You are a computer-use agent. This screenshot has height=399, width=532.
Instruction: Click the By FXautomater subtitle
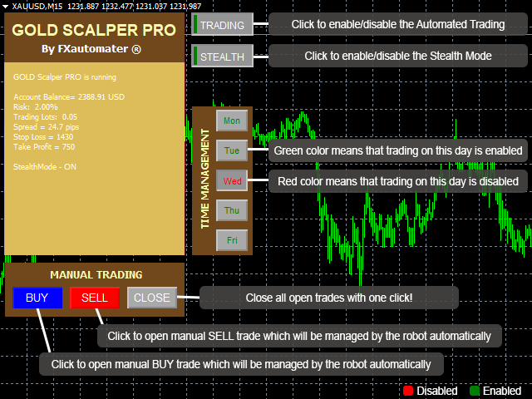[x=91, y=49]
